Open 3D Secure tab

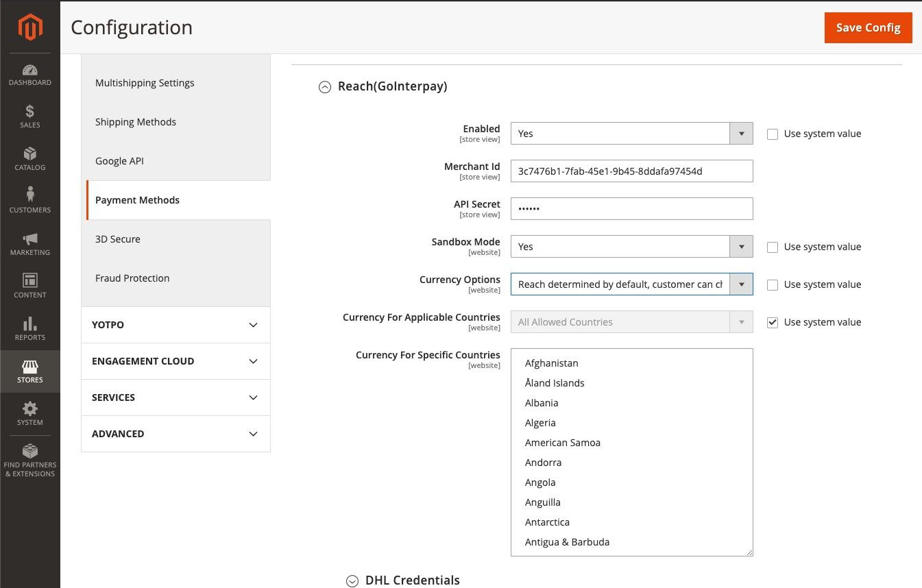(x=175, y=239)
